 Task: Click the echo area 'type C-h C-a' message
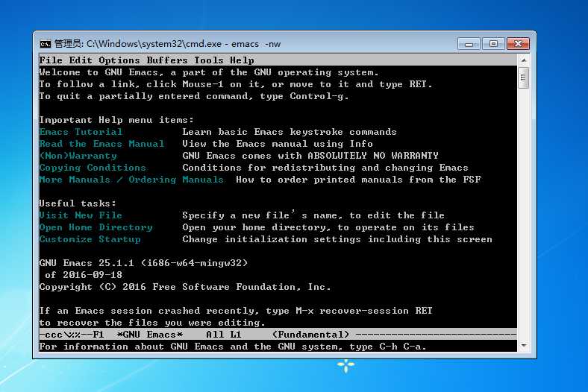tap(233, 347)
